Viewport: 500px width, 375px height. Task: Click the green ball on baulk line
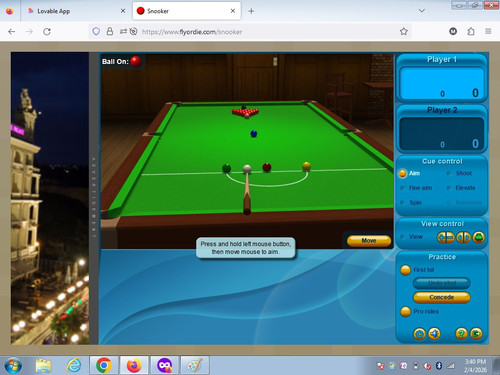click(226, 168)
